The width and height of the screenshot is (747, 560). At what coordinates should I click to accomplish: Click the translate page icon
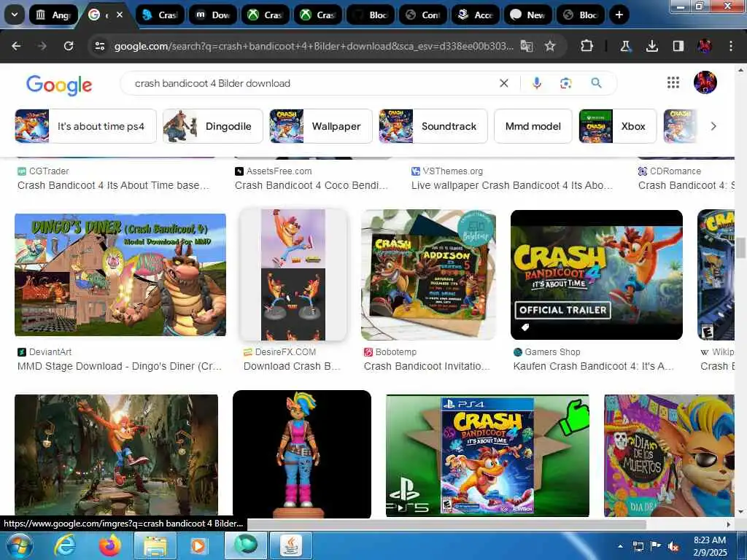pos(527,46)
